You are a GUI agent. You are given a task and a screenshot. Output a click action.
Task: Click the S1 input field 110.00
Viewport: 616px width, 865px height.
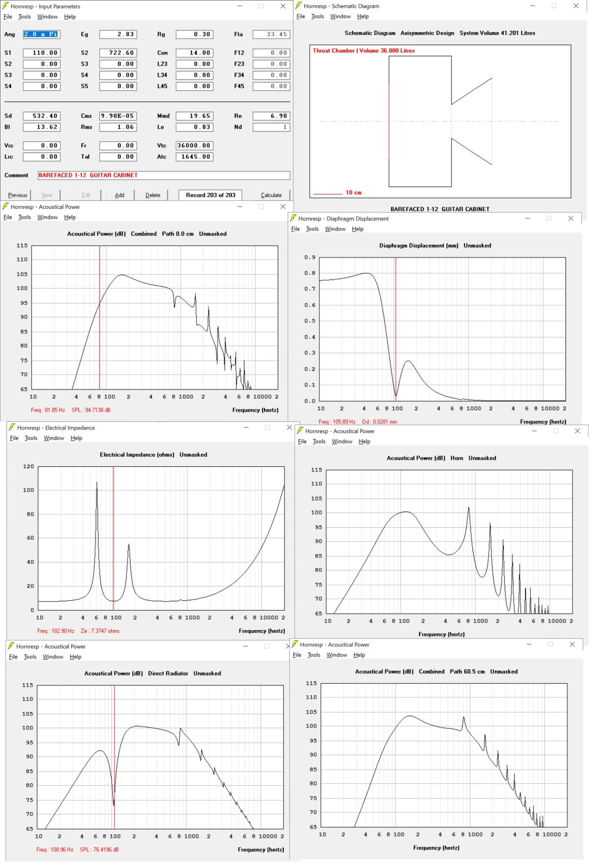pos(41,53)
